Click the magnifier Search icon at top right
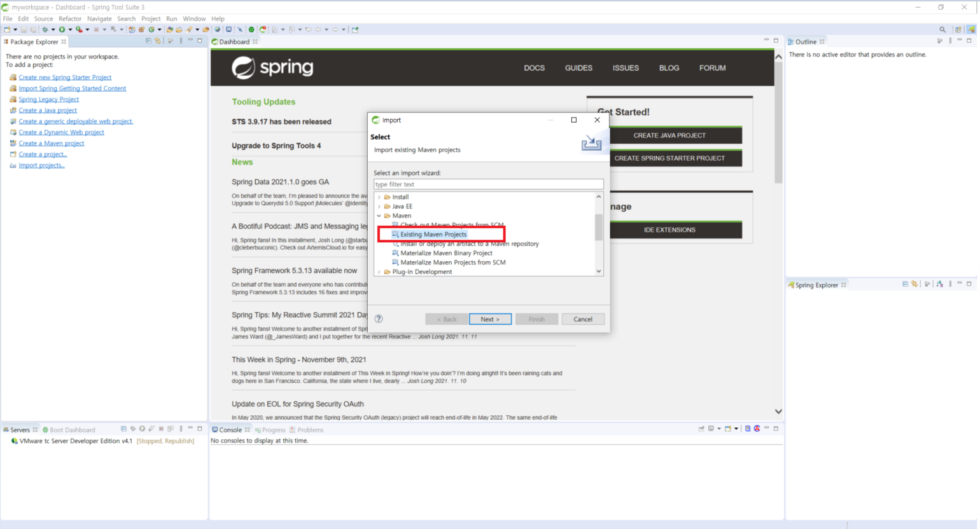 tap(942, 29)
